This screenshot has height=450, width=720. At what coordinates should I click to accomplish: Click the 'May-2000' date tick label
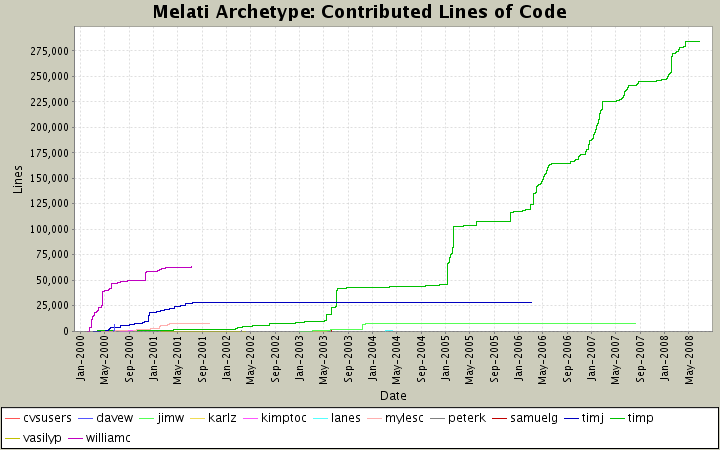point(104,360)
